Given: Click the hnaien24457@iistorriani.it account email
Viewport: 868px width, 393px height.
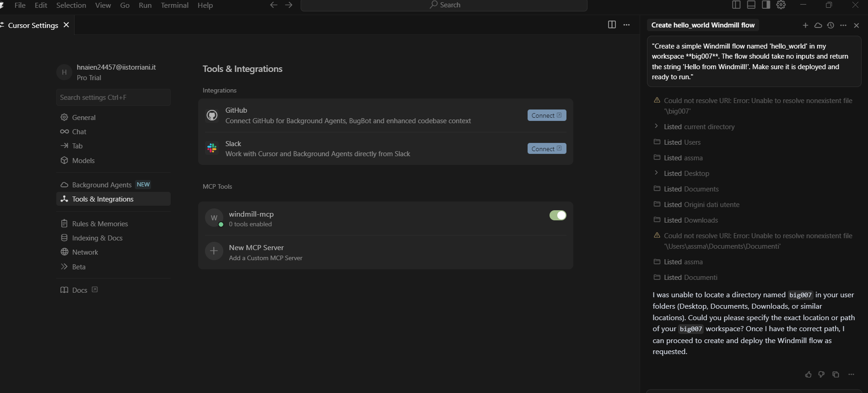Looking at the screenshot, I should 116,67.
